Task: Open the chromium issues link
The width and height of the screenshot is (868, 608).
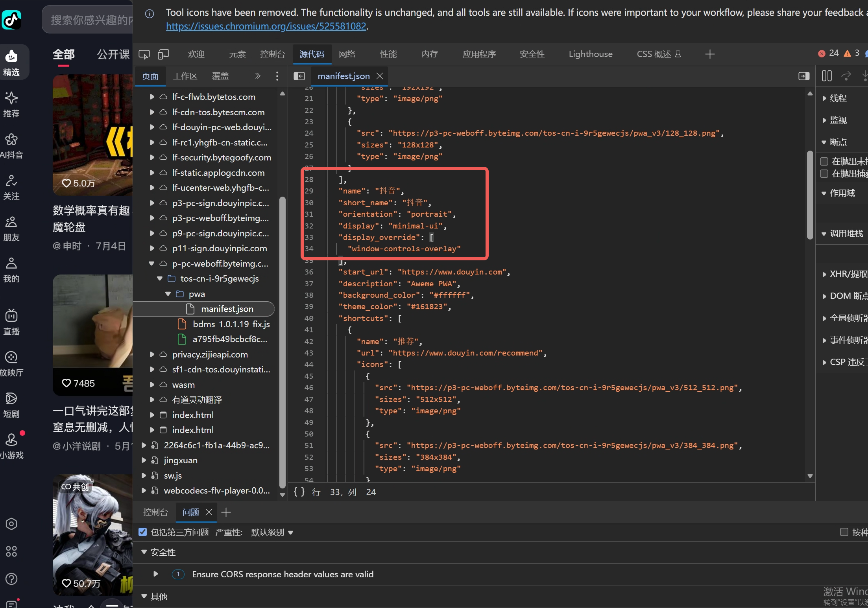Action: point(266,26)
